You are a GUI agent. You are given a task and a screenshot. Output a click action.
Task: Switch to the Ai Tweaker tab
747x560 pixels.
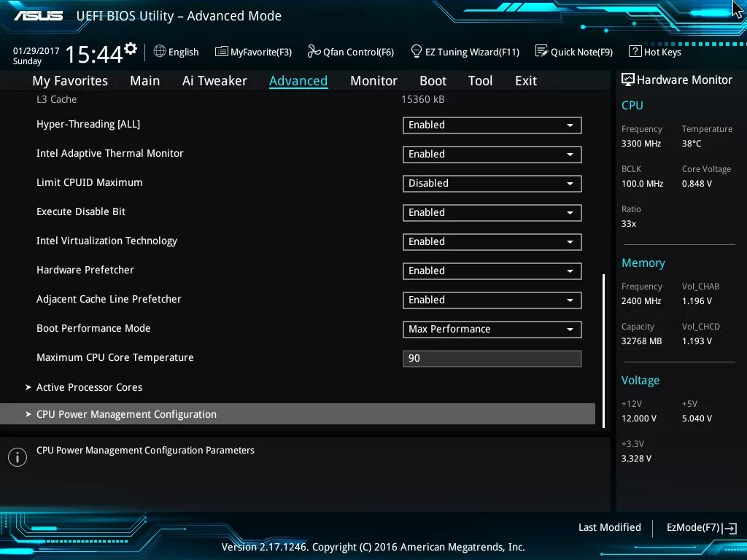coord(214,81)
